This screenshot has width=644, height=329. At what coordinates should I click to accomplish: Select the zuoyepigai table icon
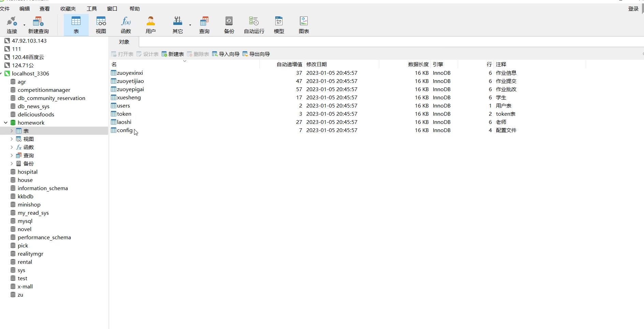(114, 89)
